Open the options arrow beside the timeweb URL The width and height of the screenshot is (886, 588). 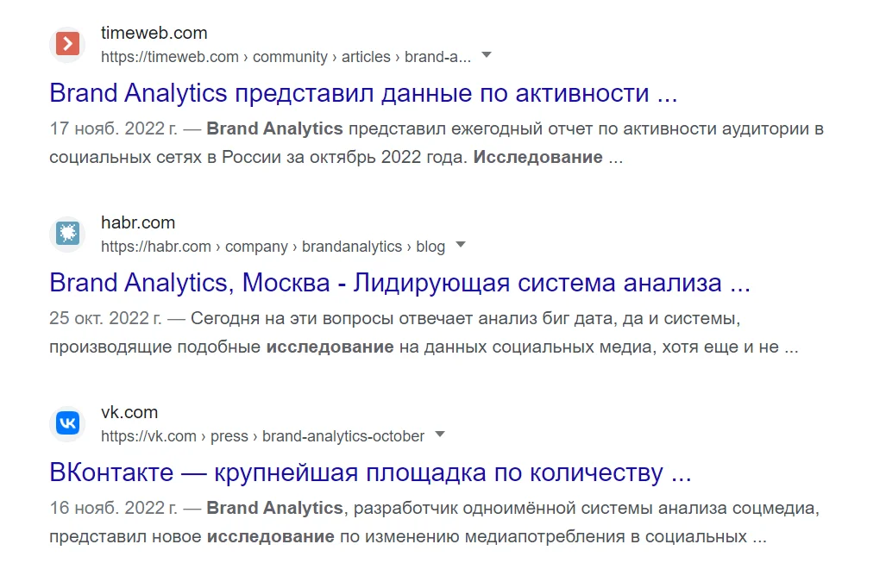[x=487, y=56]
